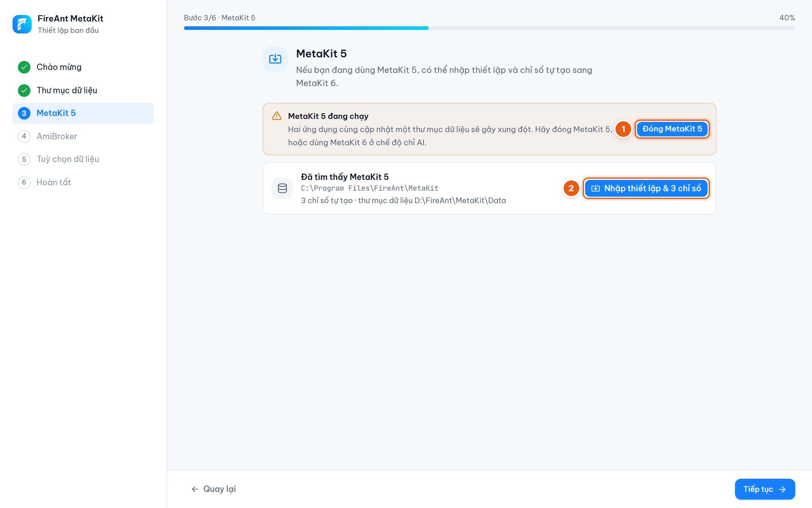Viewport: 812px width, 508px height.
Task: Click the FireAnt MetaKit logo icon
Action: 22,24
